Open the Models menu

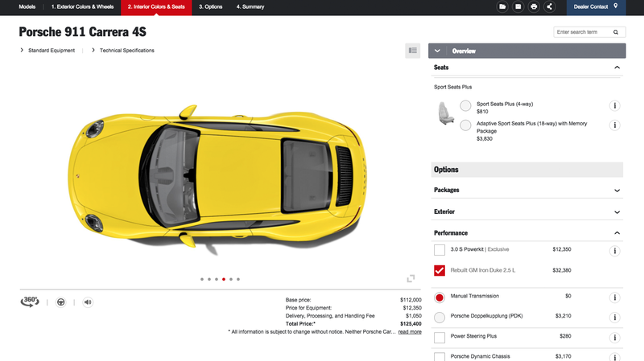(x=27, y=6)
